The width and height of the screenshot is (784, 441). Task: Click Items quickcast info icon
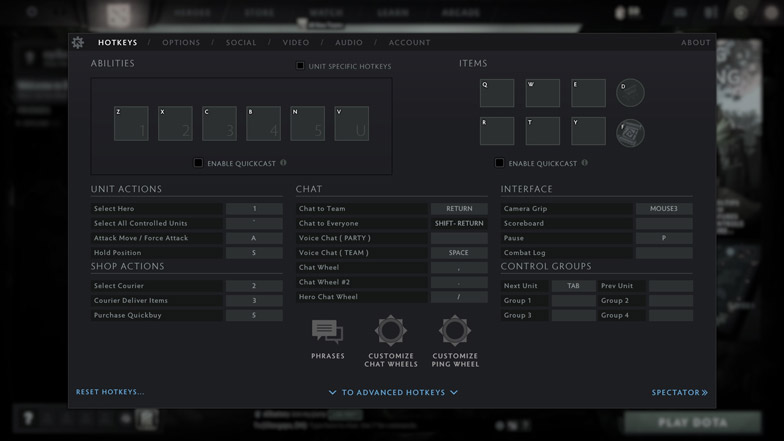[584, 162]
